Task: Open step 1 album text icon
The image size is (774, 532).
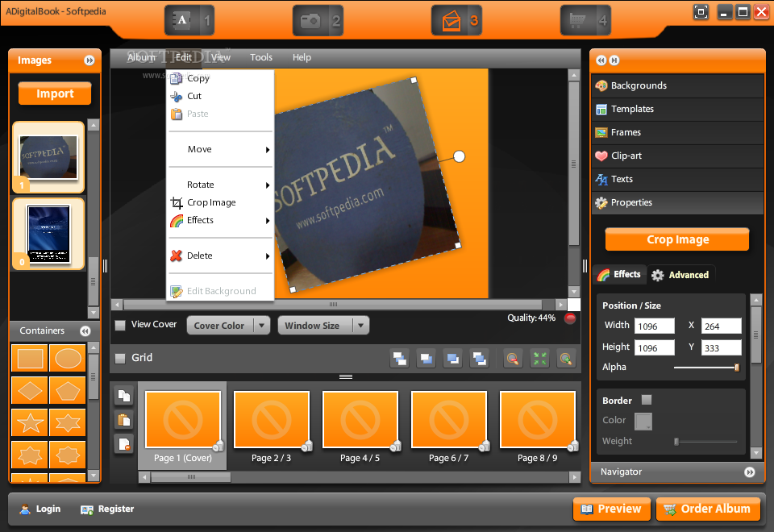Action: (189, 20)
